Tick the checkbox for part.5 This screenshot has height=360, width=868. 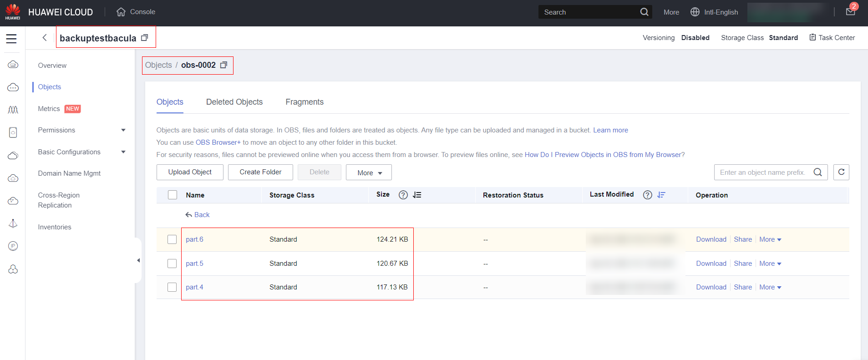(x=172, y=264)
